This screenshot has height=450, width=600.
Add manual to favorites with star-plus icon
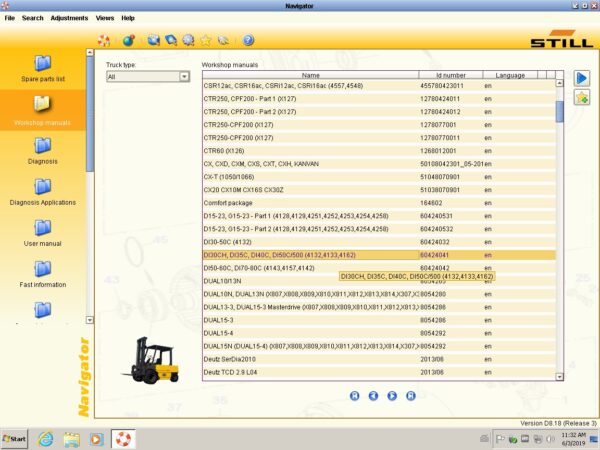tap(582, 98)
